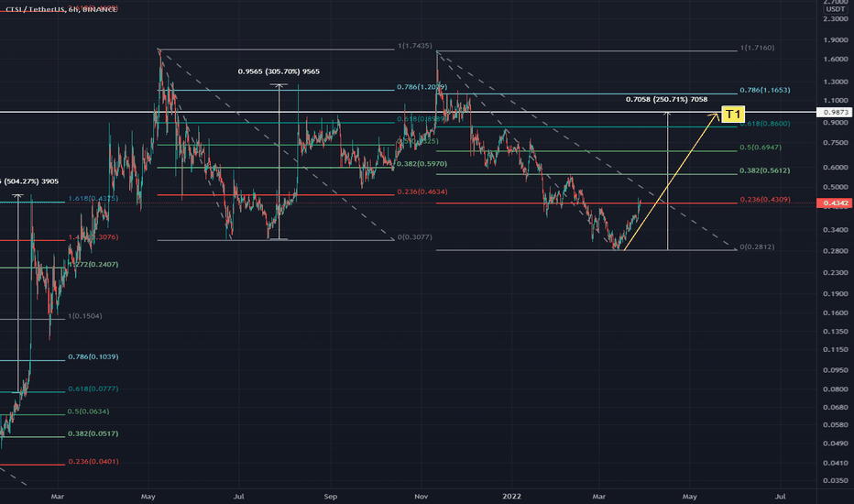Click the Fibonacci label 0.618(0.0777)
Image resolution: width=854 pixels, height=504 pixels.
(x=93, y=389)
